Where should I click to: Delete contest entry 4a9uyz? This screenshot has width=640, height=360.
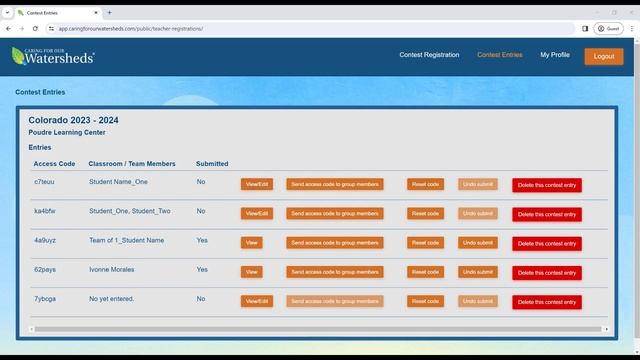click(547, 244)
